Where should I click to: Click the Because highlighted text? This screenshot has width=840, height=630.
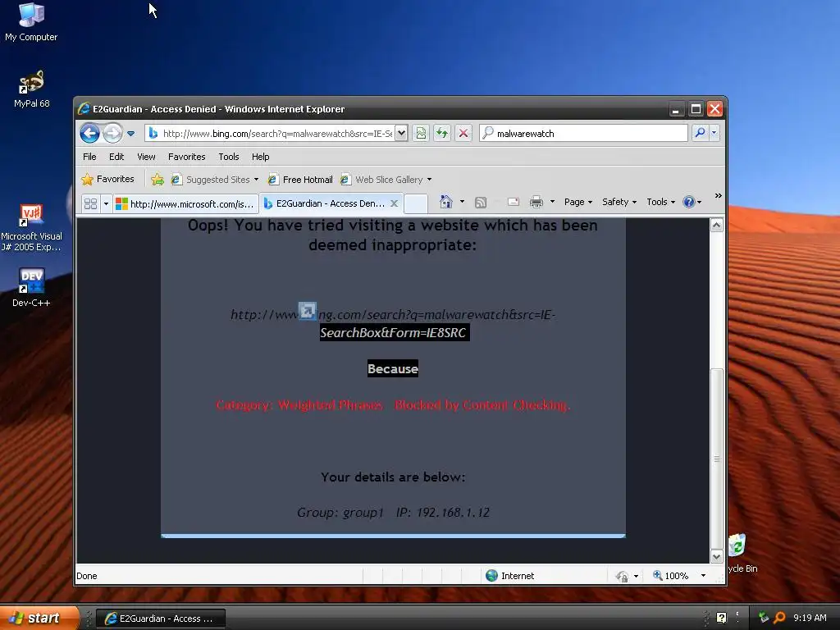(393, 368)
